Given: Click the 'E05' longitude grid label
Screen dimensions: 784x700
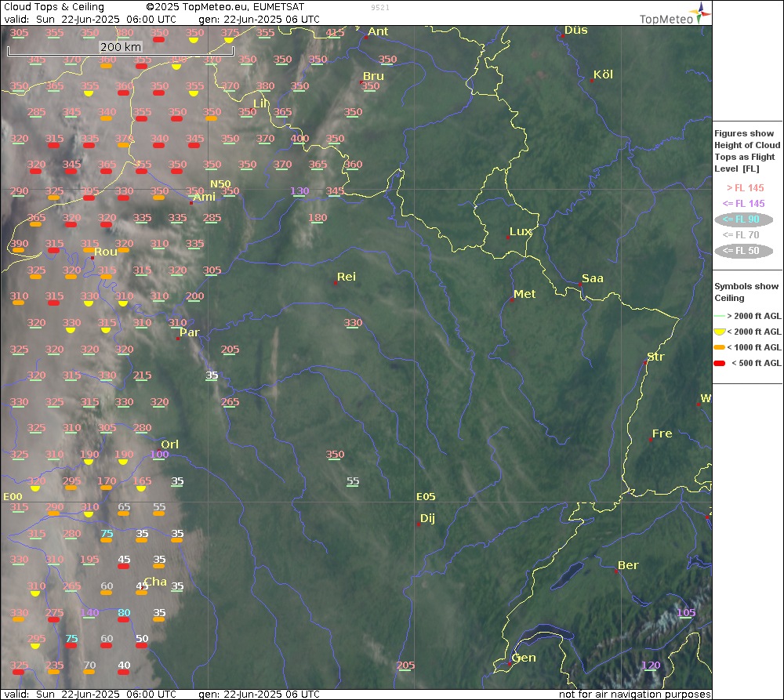Looking at the screenshot, I should coord(426,496).
